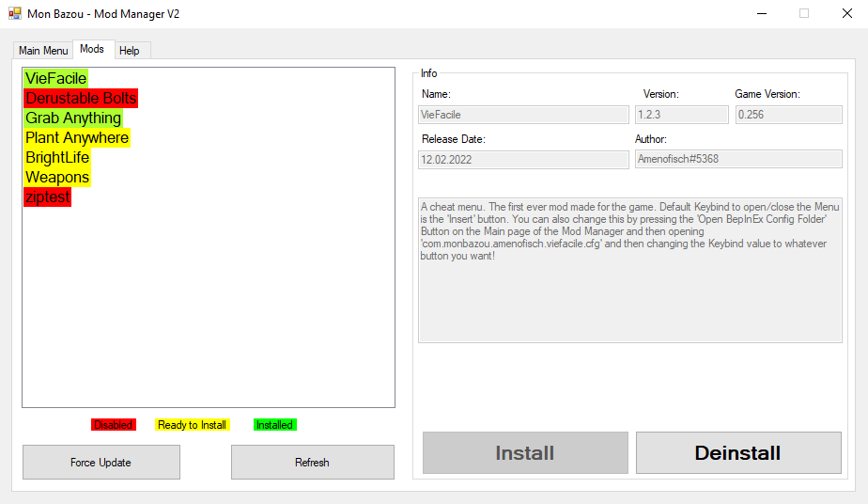This screenshot has height=504, width=868.
Task: Click the Force Update button
Action: pyautogui.click(x=101, y=462)
